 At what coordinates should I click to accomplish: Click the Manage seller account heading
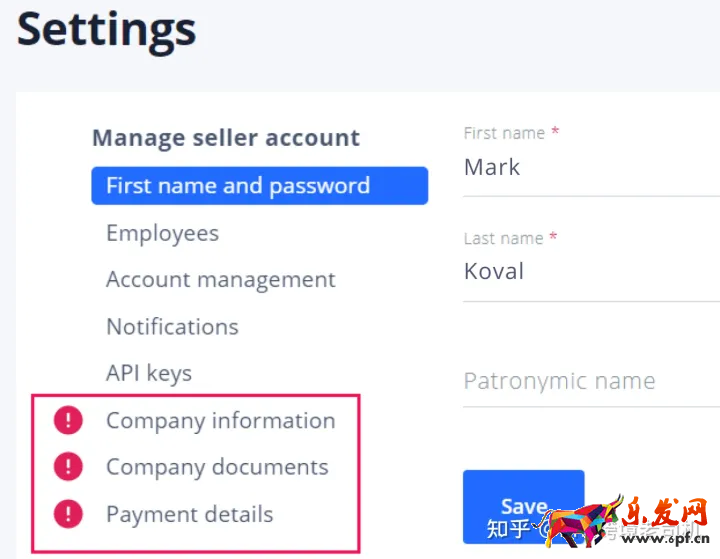coord(226,138)
